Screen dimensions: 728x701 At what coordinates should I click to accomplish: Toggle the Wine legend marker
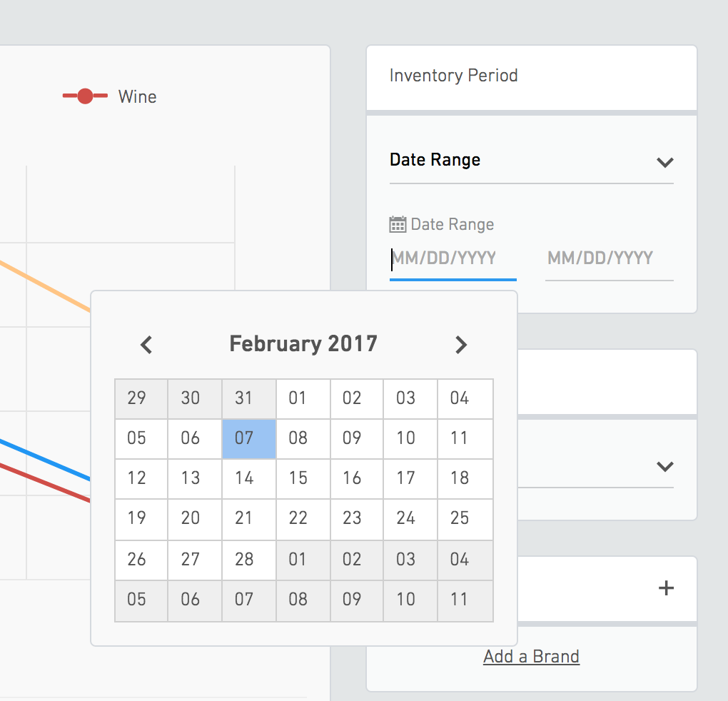pyautogui.click(x=85, y=96)
